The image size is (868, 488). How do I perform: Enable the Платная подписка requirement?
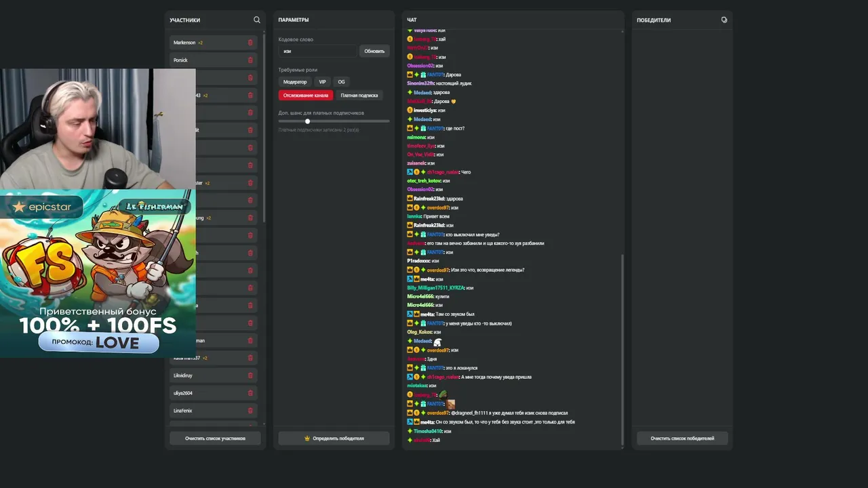coord(359,96)
